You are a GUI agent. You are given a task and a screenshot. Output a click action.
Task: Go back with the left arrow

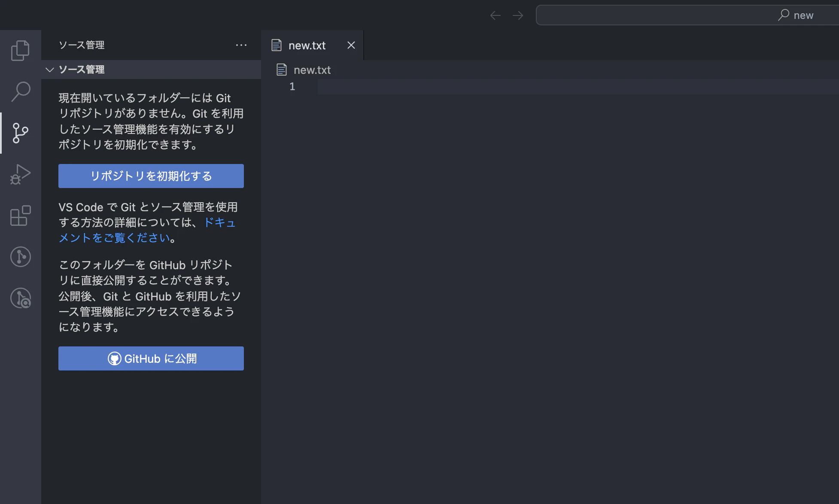495,15
